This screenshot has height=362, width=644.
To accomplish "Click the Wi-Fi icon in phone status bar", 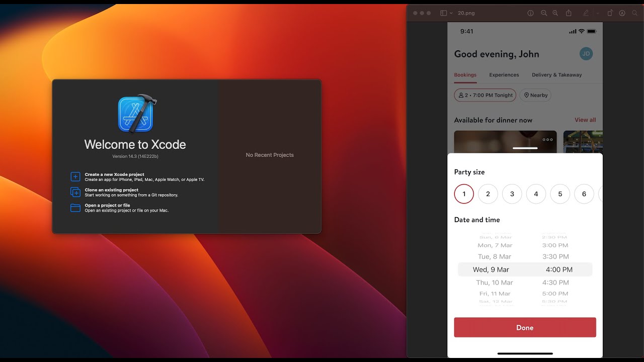I will point(582,31).
